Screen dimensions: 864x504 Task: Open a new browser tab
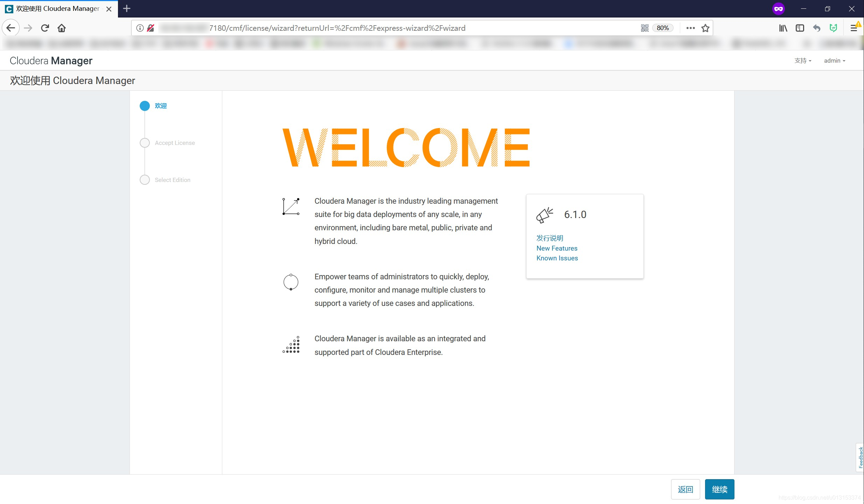click(127, 8)
